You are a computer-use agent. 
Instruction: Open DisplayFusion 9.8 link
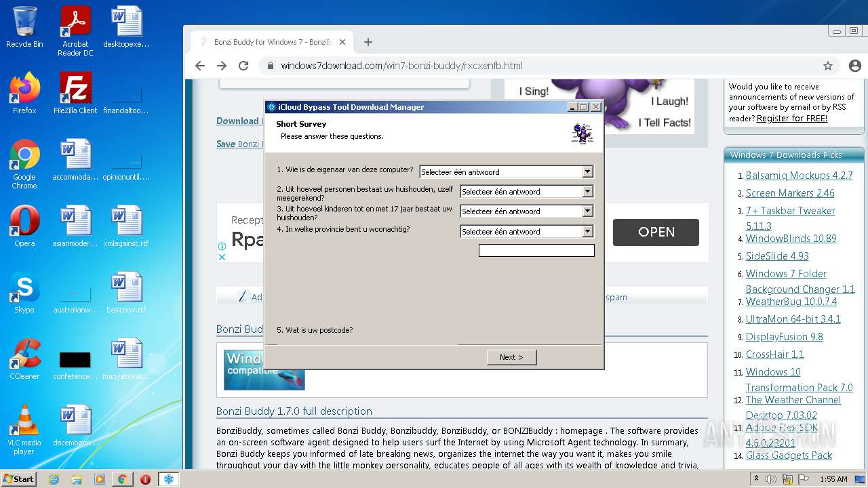pyautogui.click(x=784, y=336)
